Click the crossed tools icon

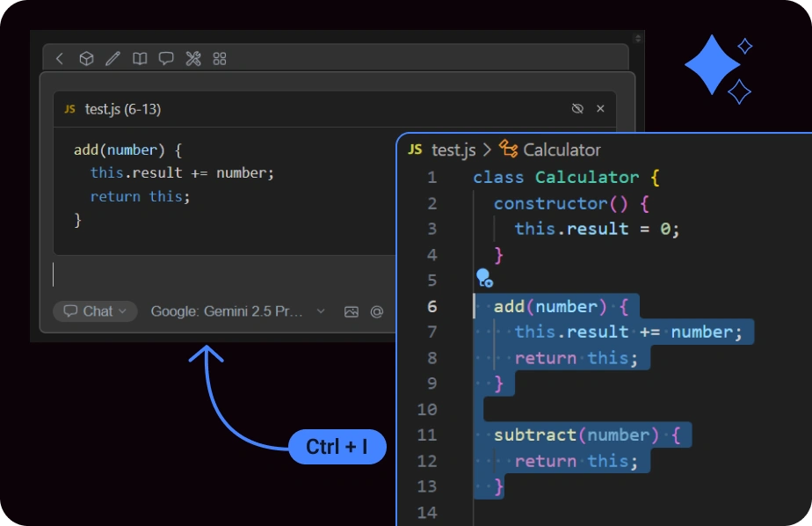(x=193, y=59)
